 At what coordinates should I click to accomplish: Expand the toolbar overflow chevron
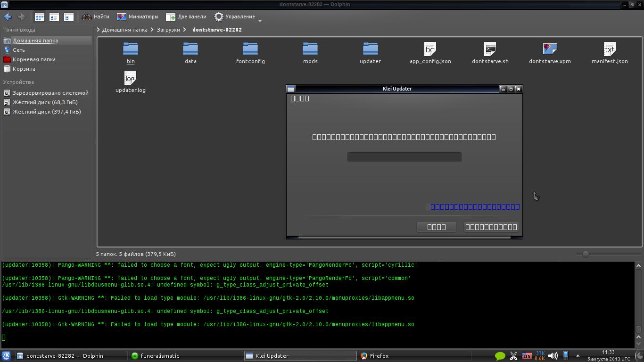pyautogui.click(x=260, y=20)
